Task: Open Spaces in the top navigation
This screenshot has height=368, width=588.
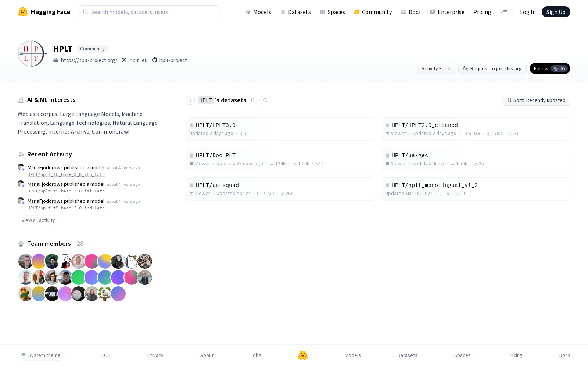Action: pos(333,12)
